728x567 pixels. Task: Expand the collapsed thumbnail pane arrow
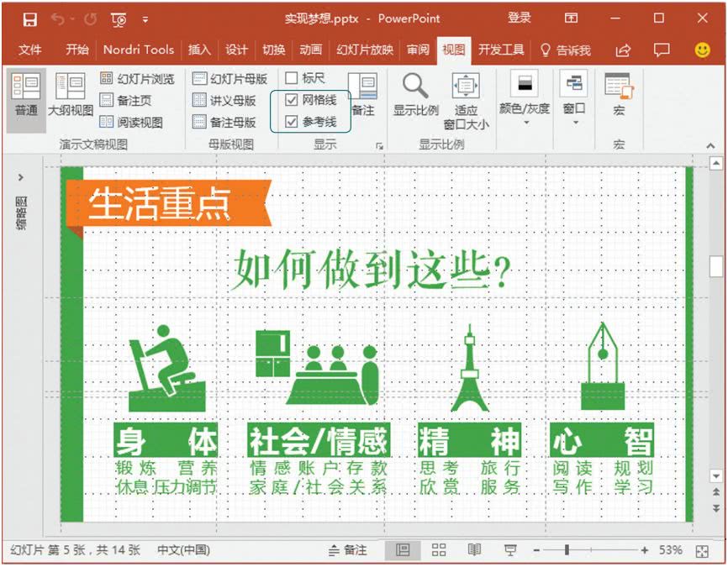[21, 177]
